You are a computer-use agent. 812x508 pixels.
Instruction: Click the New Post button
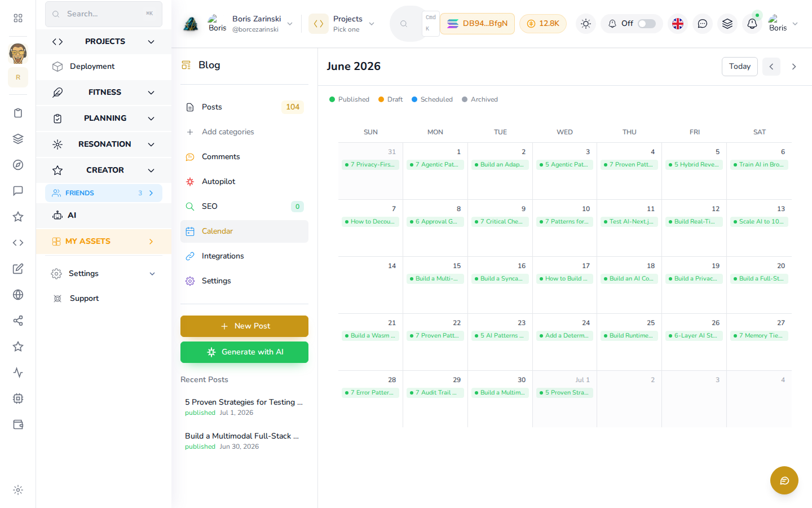tap(244, 326)
